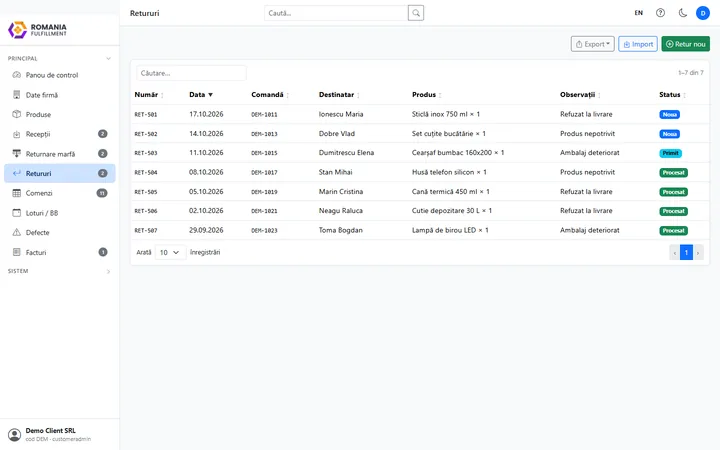Click the Demo Client SRL profile icon
This screenshot has width=720, height=450.
15,434
